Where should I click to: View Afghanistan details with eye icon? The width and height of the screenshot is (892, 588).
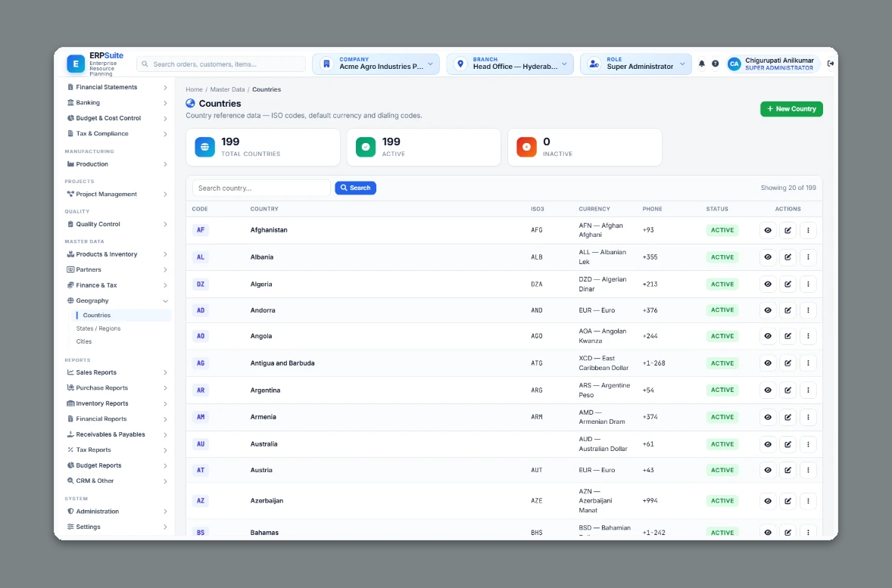768,230
